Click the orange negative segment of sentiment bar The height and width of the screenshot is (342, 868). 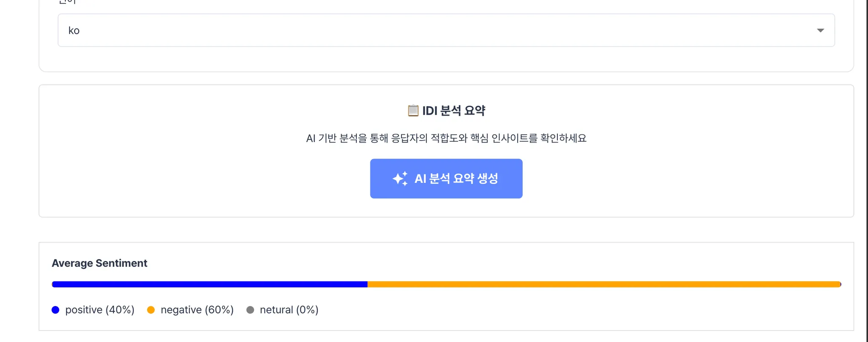point(604,284)
